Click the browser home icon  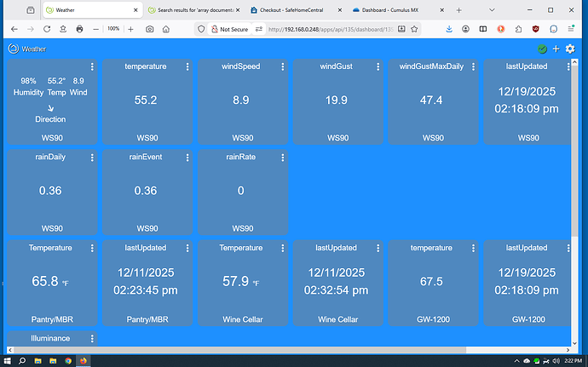62,28
